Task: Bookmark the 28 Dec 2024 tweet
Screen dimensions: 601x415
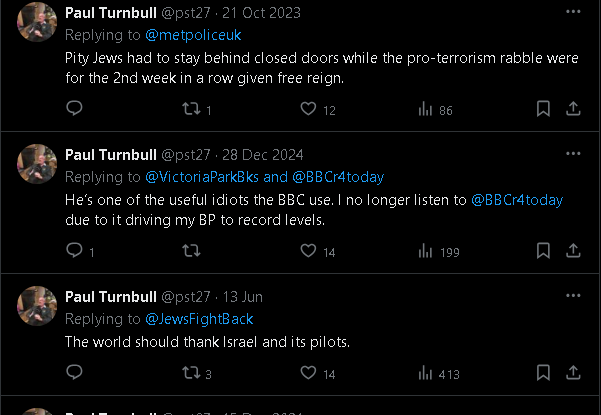Action: (x=543, y=252)
